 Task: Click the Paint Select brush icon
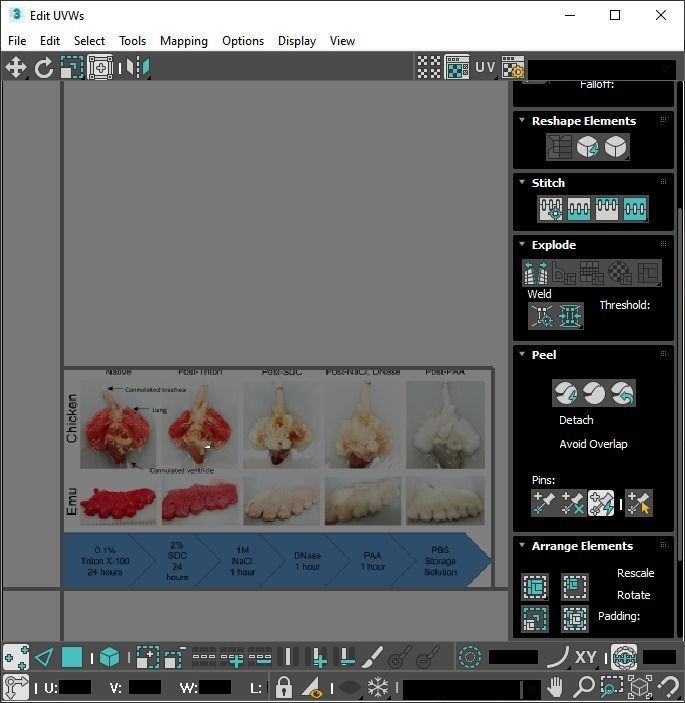pyautogui.click(x=373, y=657)
